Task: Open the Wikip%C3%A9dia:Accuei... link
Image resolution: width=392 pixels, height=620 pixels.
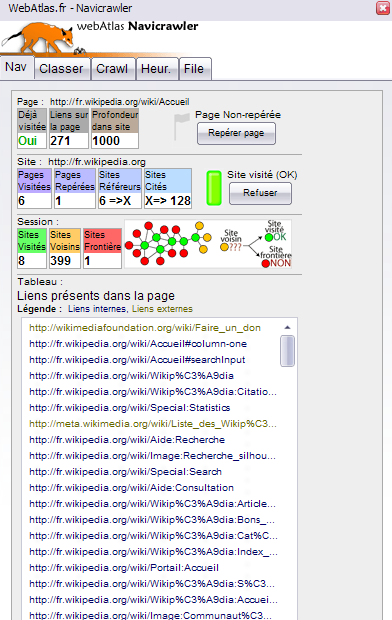Action: coord(153,599)
